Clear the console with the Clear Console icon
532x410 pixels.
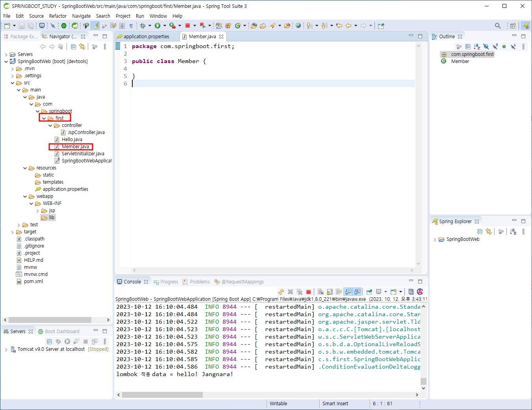321,292
